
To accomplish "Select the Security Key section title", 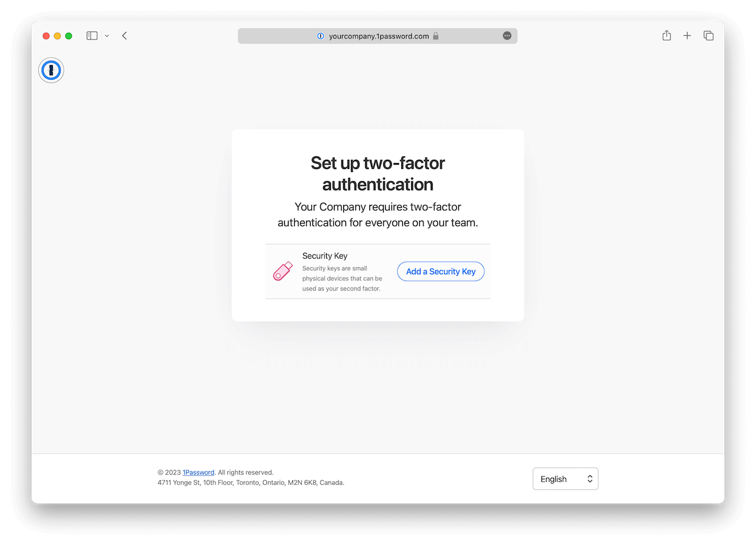I will (324, 256).
